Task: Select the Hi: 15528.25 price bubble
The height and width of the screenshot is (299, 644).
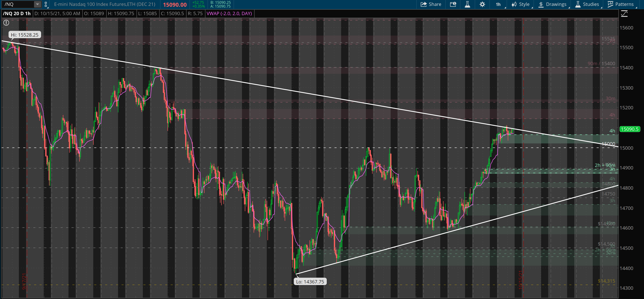Action: [25, 35]
